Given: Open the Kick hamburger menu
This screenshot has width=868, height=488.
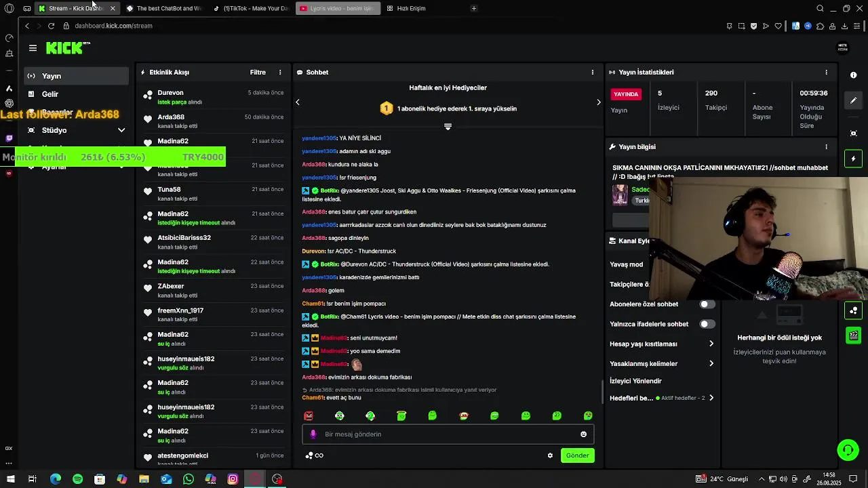Looking at the screenshot, I should [33, 48].
